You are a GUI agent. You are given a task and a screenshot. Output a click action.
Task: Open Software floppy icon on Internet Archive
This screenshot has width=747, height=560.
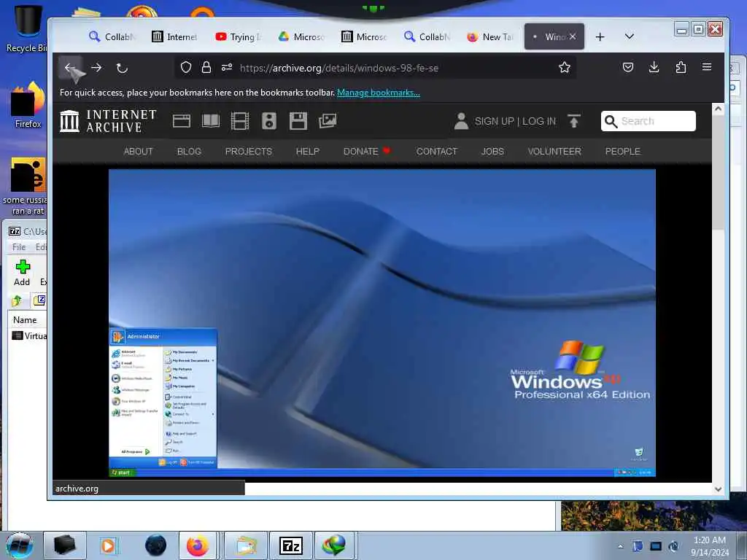[x=298, y=121]
